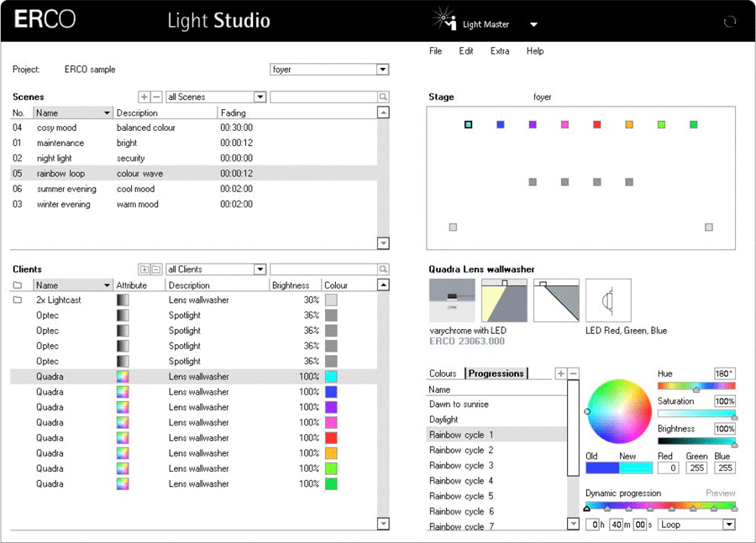Click the Brightness column header in Clients
This screenshot has width=756, height=543.
tap(291, 285)
